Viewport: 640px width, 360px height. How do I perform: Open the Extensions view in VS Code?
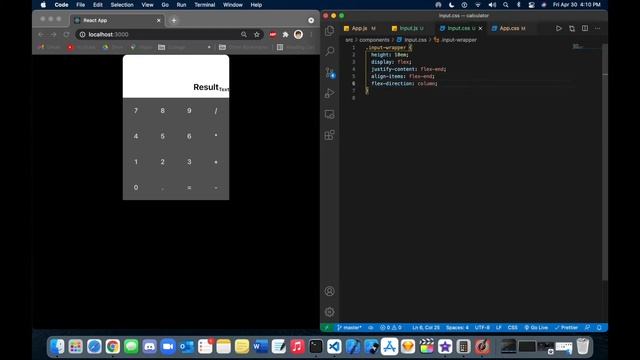tap(329, 135)
